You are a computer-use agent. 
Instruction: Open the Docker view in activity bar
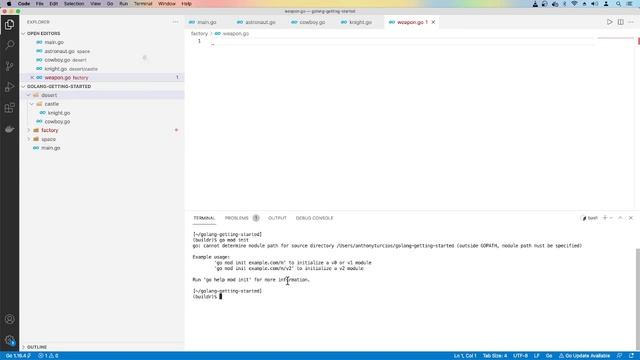[9, 129]
